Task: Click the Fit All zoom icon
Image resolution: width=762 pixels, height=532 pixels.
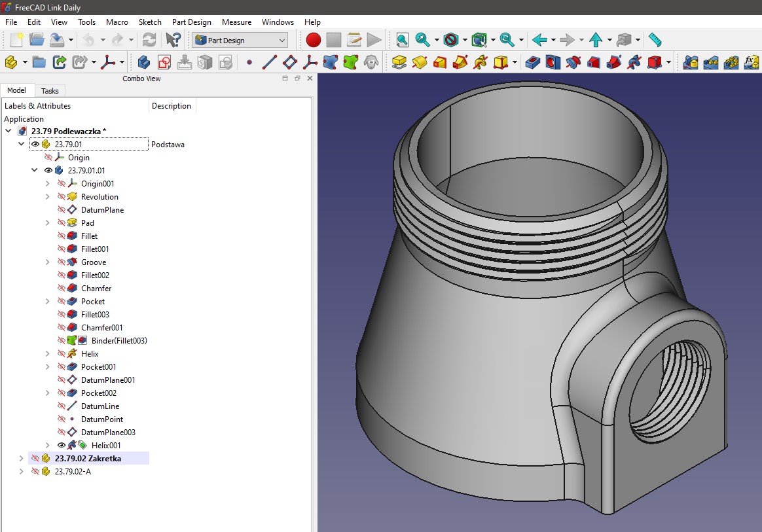Action: [402, 40]
